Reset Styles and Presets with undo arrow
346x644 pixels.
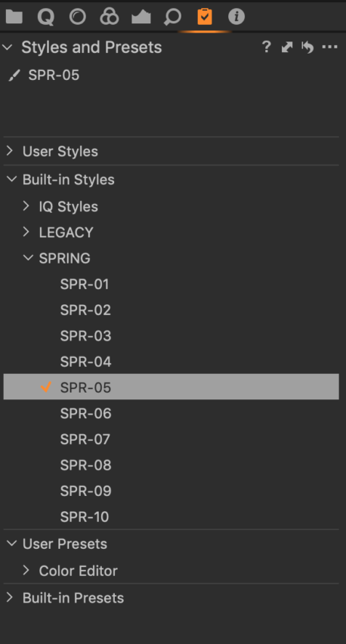307,48
